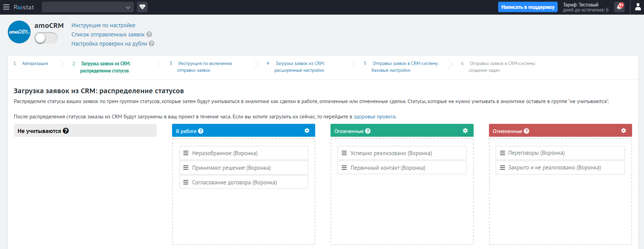Grab handle of Принимают решение (Воронка) status
644x249 pixels.
(186, 168)
